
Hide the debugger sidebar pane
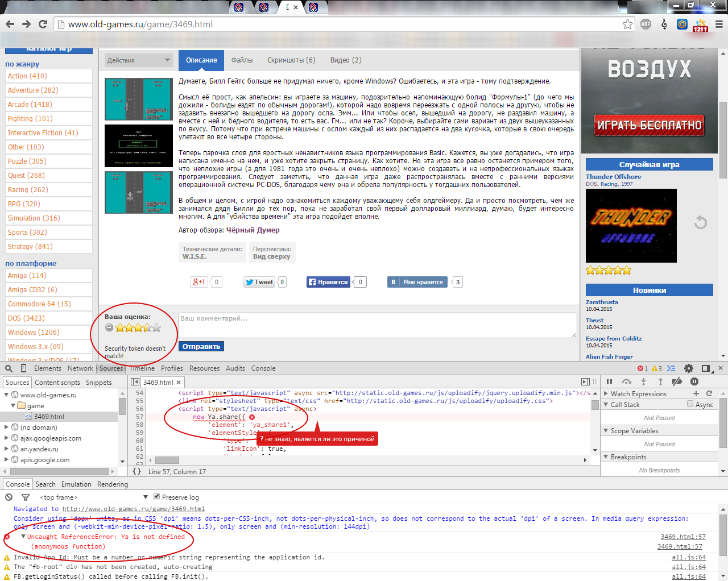pos(585,382)
